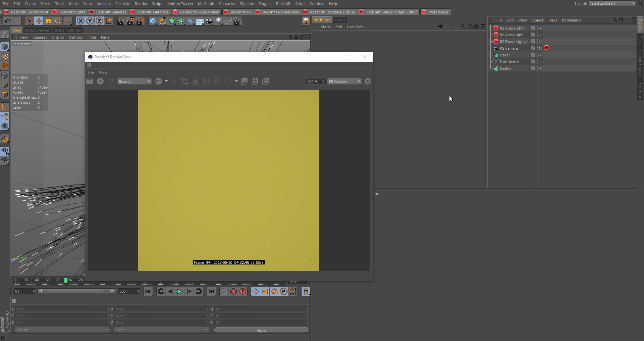Click Redshift Shader Graph Editor button
644x341 pixels.
[x=388, y=12]
